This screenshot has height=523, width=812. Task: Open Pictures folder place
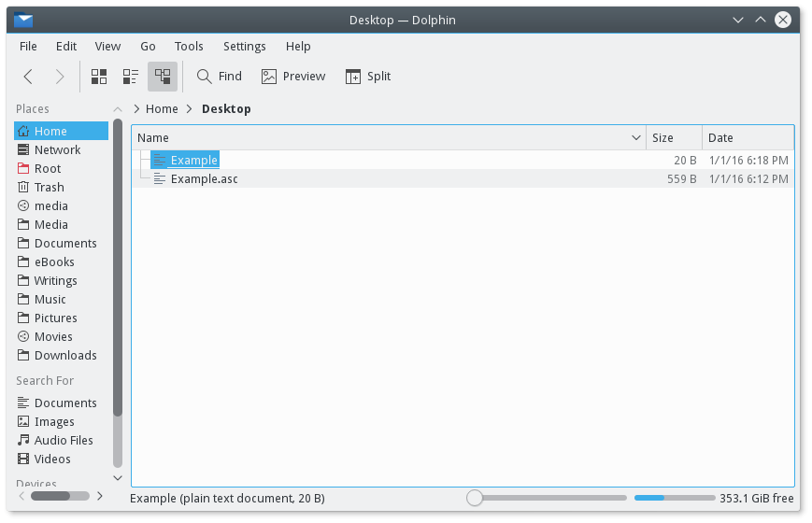point(61,318)
